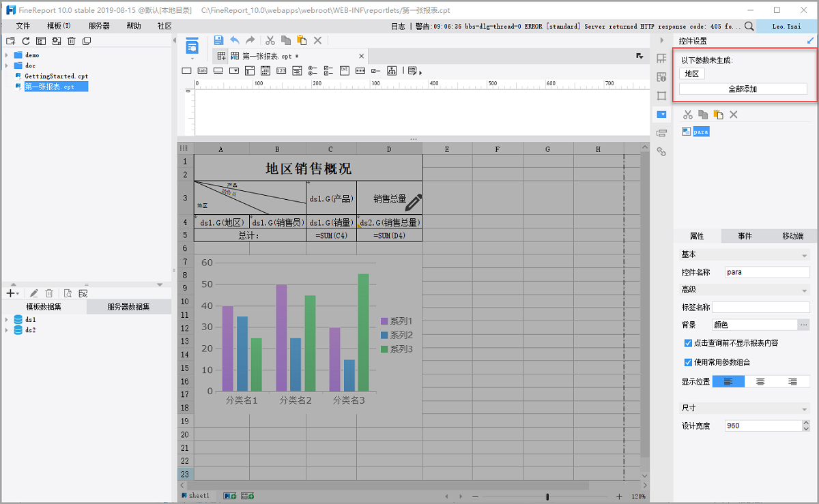Image resolution: width=819 pixels, height=504 pixels.
Task: Expand the ds1 dataset node
Action: [7, 319]
